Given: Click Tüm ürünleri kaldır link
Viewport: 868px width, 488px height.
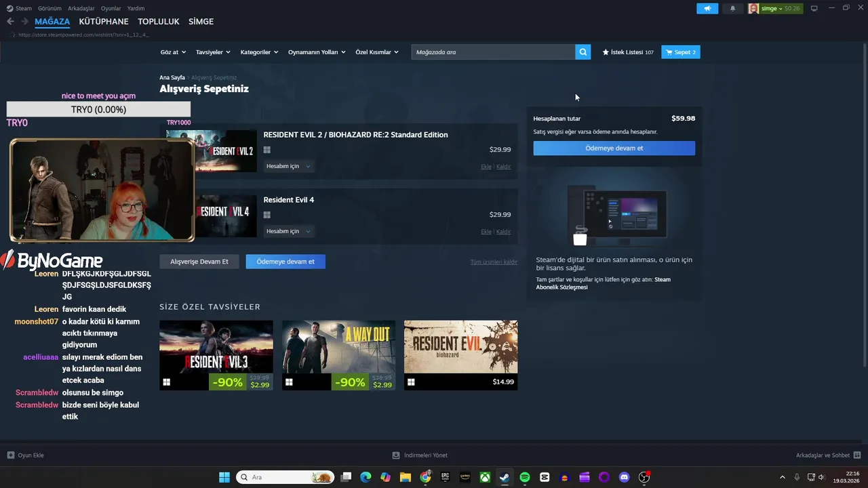Looking at the screenshot, I should tap(494, 262).
